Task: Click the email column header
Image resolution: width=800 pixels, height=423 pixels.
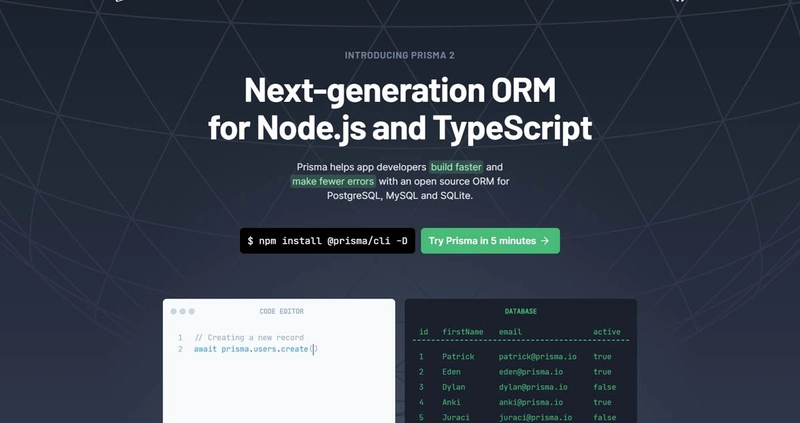Action: (x=510, y=332)
